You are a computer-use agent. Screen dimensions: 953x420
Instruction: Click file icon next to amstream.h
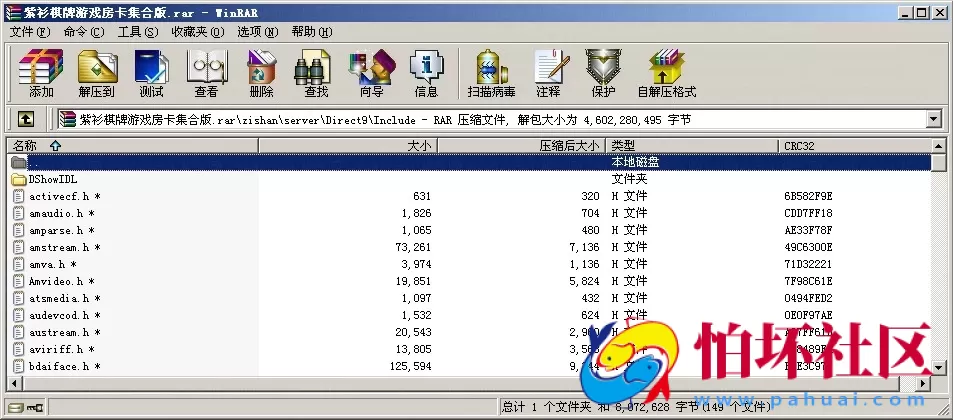(x=19, y=247)
